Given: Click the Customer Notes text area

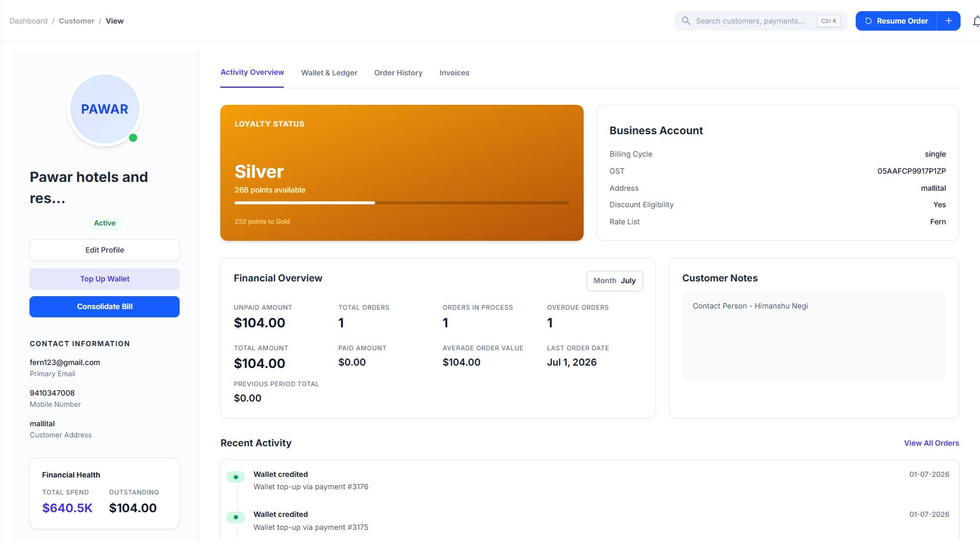Looking at the screenshot, I should coord(814,336).
